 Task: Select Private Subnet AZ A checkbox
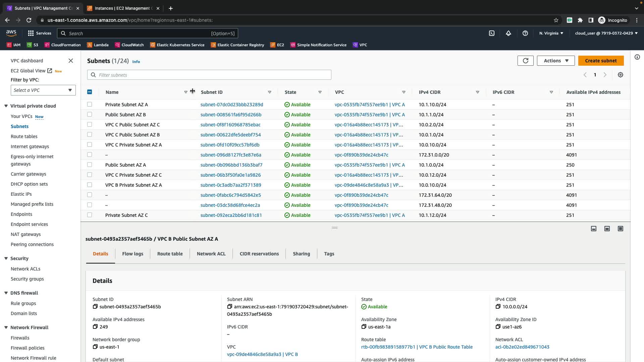90,104
